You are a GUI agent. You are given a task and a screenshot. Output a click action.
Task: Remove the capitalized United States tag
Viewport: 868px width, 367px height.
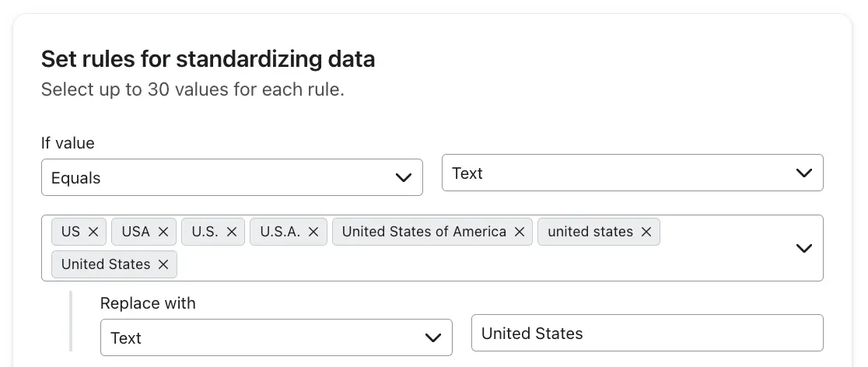coord(163,264)
